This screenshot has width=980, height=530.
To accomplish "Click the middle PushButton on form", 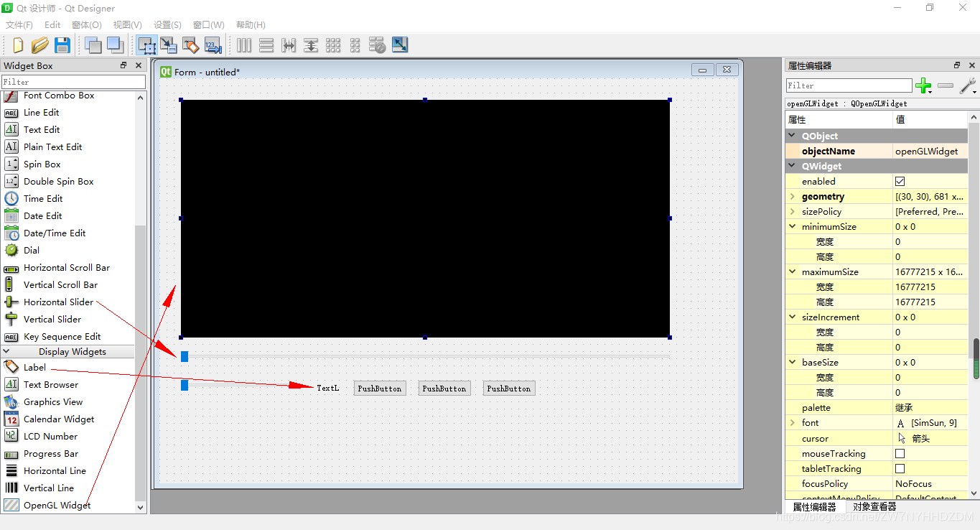I will (444, 389).
